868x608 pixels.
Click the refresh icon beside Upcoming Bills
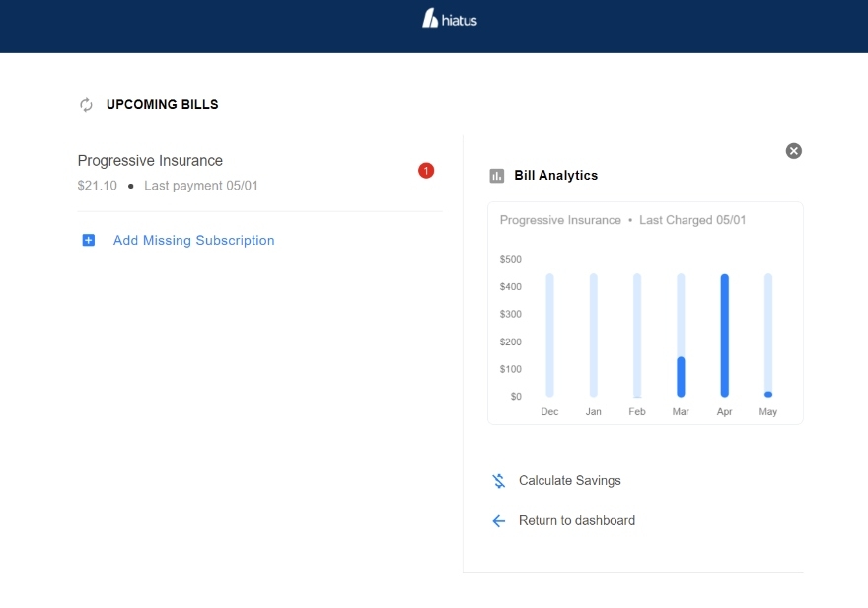(86, 104)
